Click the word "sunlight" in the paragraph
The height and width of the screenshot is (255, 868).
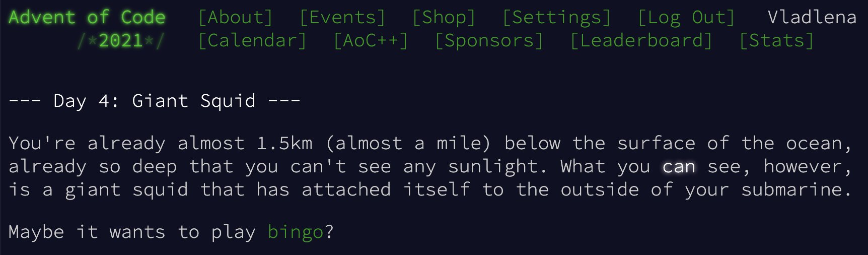(x=493, y=167)
